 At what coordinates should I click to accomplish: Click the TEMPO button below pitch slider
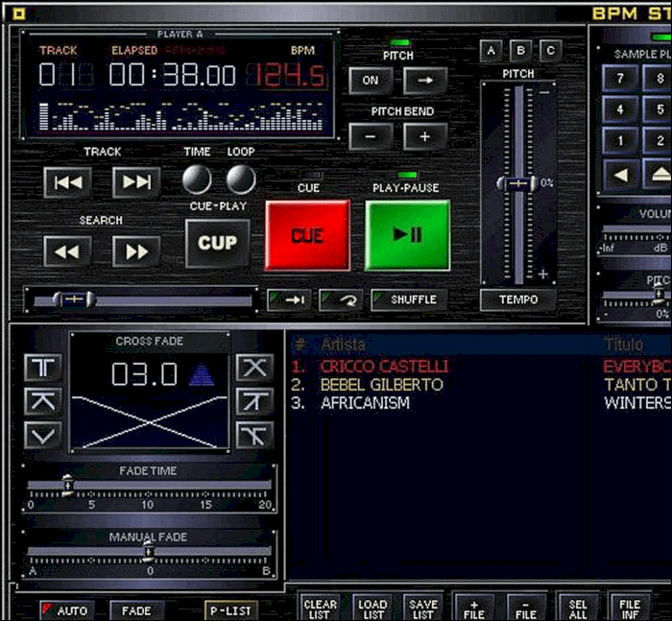tap(517, 299)
